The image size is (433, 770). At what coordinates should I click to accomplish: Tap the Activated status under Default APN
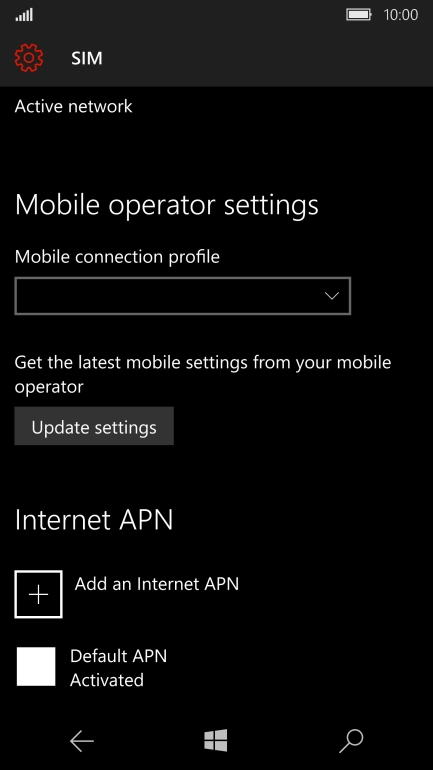[x=107, y=680]
